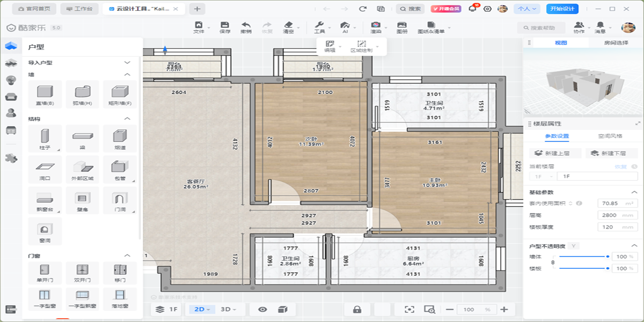
Task: Undo with the 撤销 toolbar icon
Action: pyautogui.click(x=246, y=27)
